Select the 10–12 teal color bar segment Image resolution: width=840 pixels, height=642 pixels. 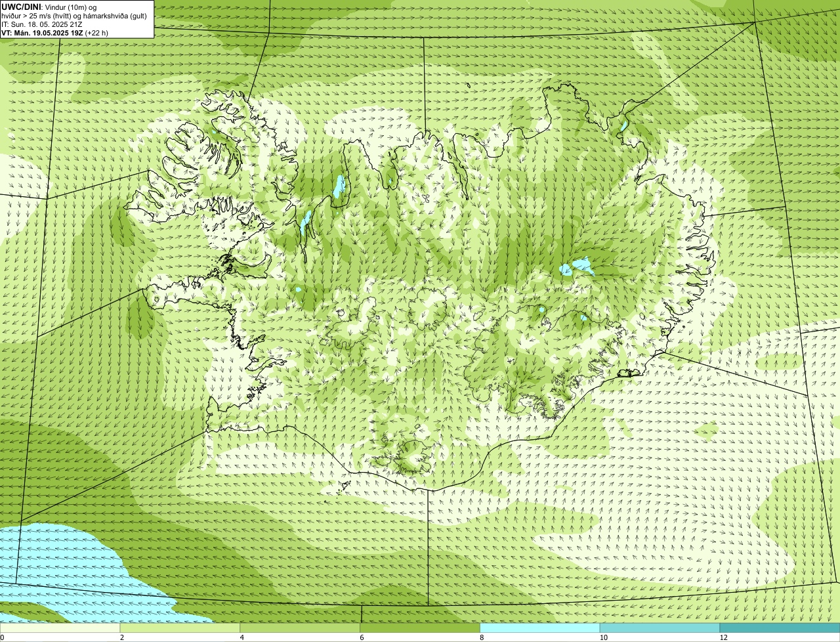(660, 628)
